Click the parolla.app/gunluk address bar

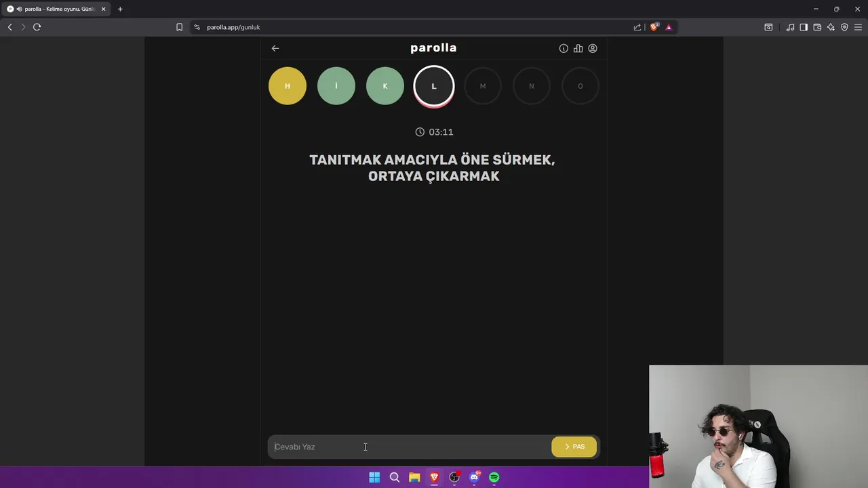click(417, 27)
